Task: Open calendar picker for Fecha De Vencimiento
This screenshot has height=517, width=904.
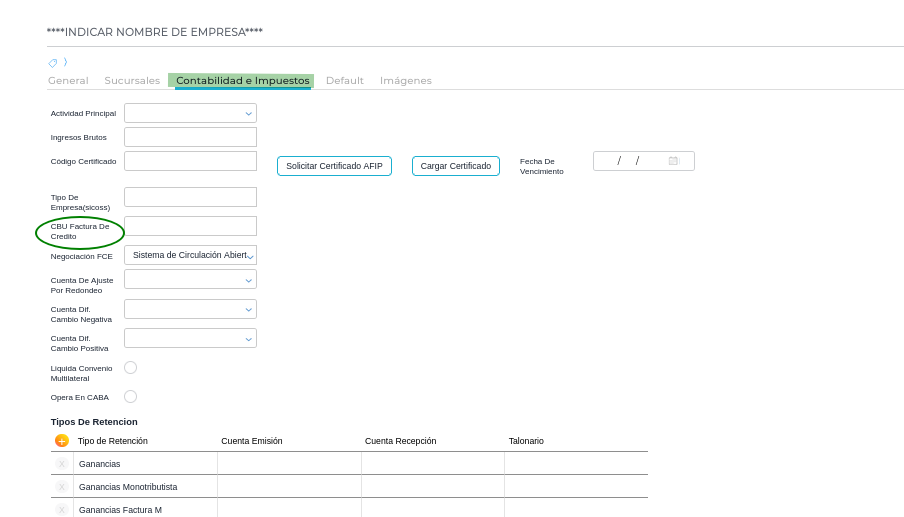Action: pos(673,161)
